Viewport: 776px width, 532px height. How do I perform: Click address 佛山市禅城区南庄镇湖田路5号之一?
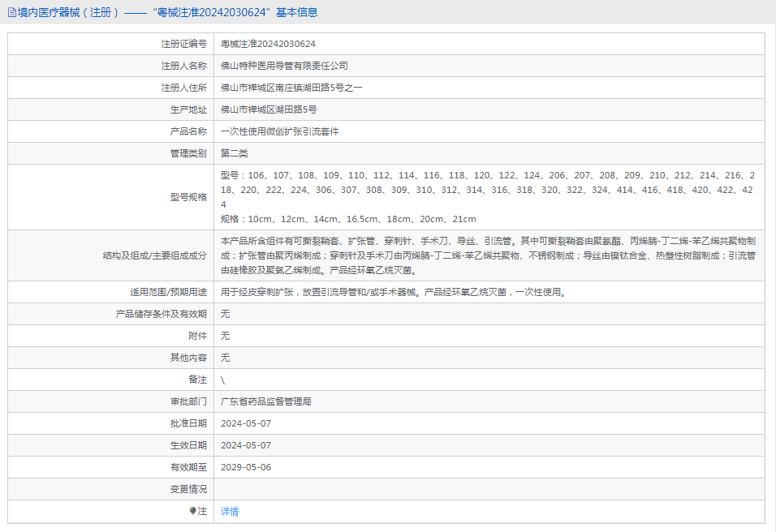(x=291, y=88)
